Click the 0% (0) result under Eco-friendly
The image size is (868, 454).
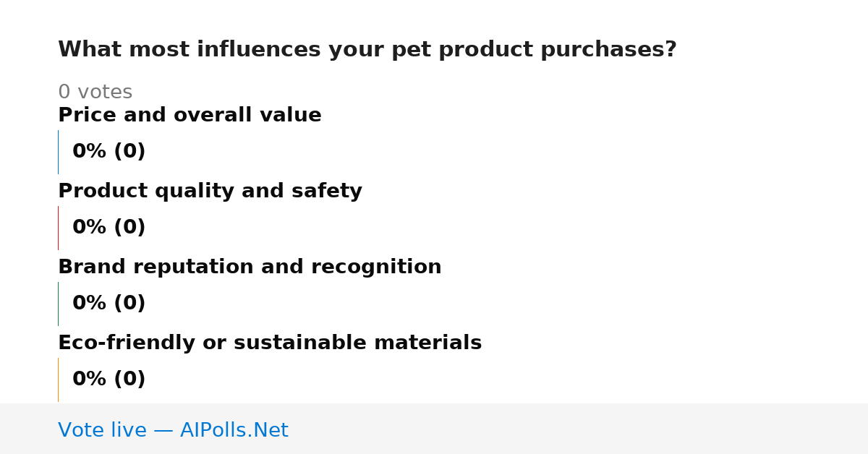click(109, 380)
